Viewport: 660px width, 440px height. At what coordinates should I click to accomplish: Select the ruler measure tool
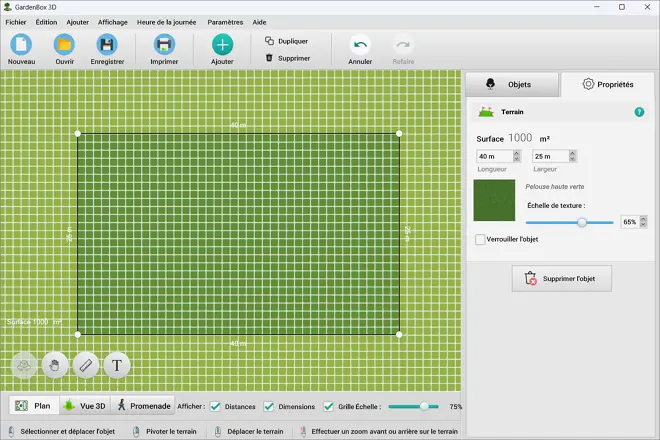86,365
